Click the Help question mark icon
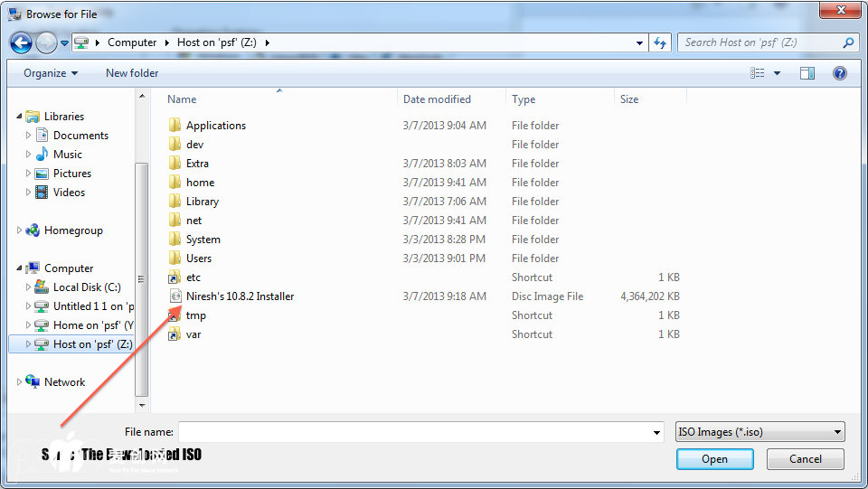 tap(839, 73)
